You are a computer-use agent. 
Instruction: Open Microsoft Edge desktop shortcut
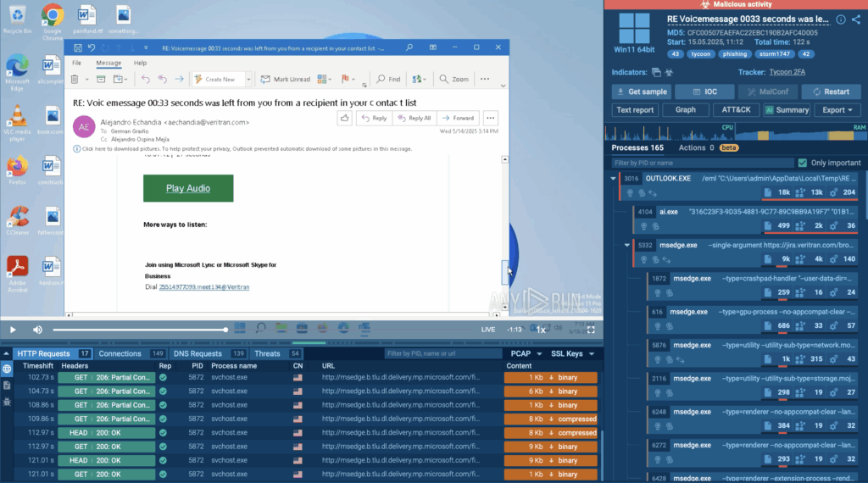point(17,73)
